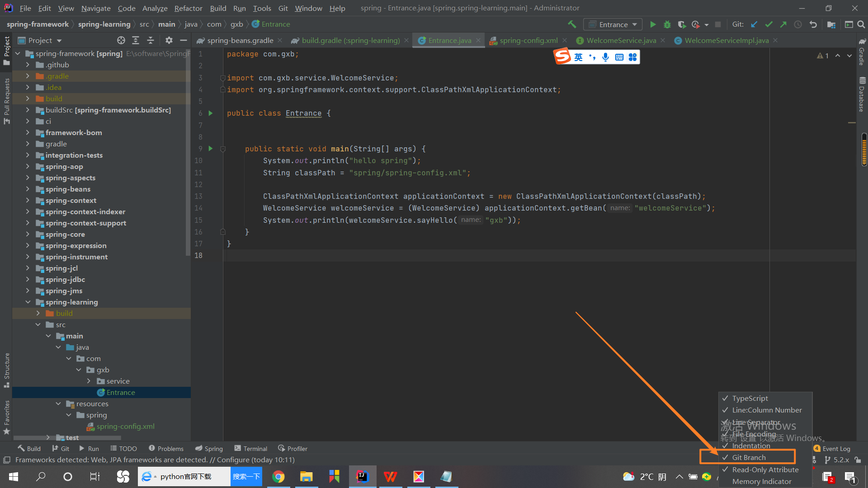The image size is (868, 488).
Task: Toggle the Read-Only Attribute widget
Action: tap(765, 470)
